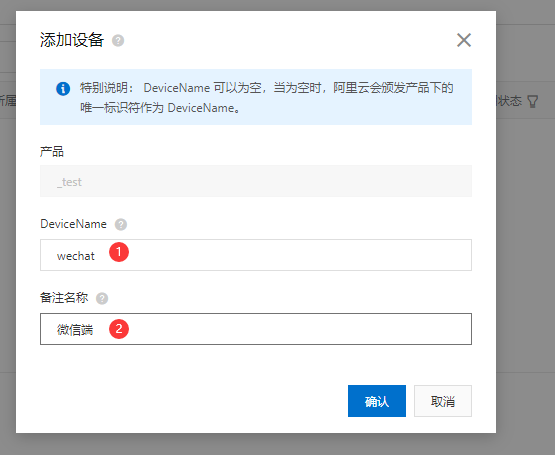Viewport: 555px width, 455px height.
Task: Focus the 备注名称 field containing 微信端
Action: pyautogui.click(x=256, y=329)
